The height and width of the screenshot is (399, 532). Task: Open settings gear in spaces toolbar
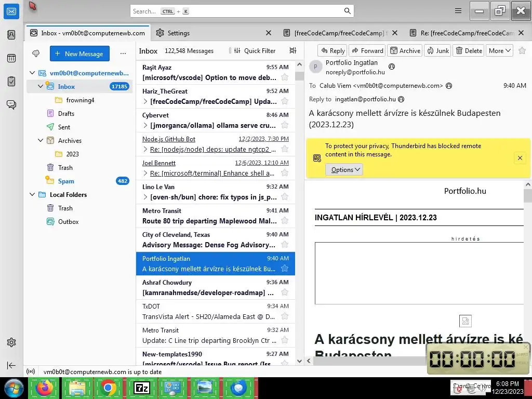click(x=11, y=342)
